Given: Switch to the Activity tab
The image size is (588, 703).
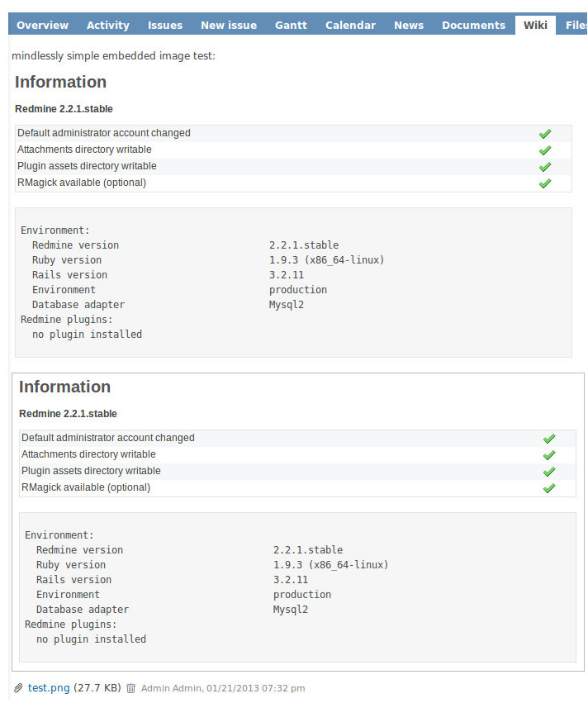Looking at the screenshot, I should pos(108,25).
